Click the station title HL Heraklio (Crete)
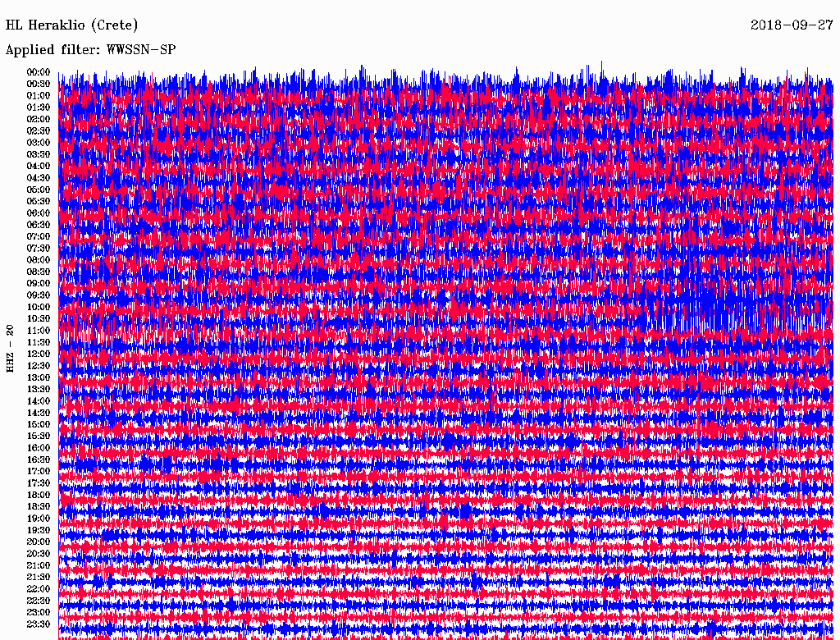The width and height of the screenshot is (840, 640). (x=72, y=25)
